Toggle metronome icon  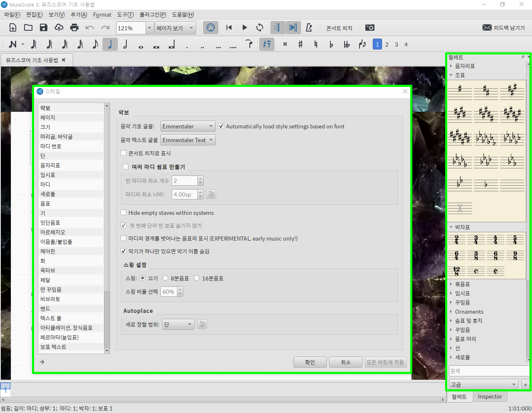309,28
